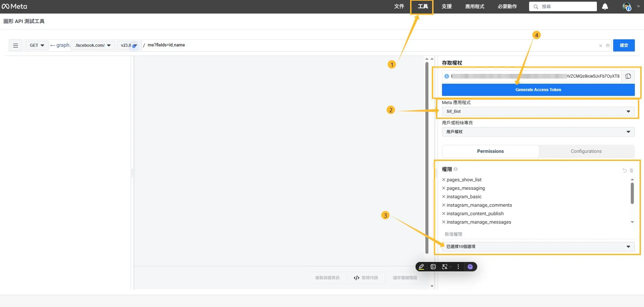Open three-dot options in floating toolbar
Viewport: 644px width, 307px height.
click(x=458, y=267)
